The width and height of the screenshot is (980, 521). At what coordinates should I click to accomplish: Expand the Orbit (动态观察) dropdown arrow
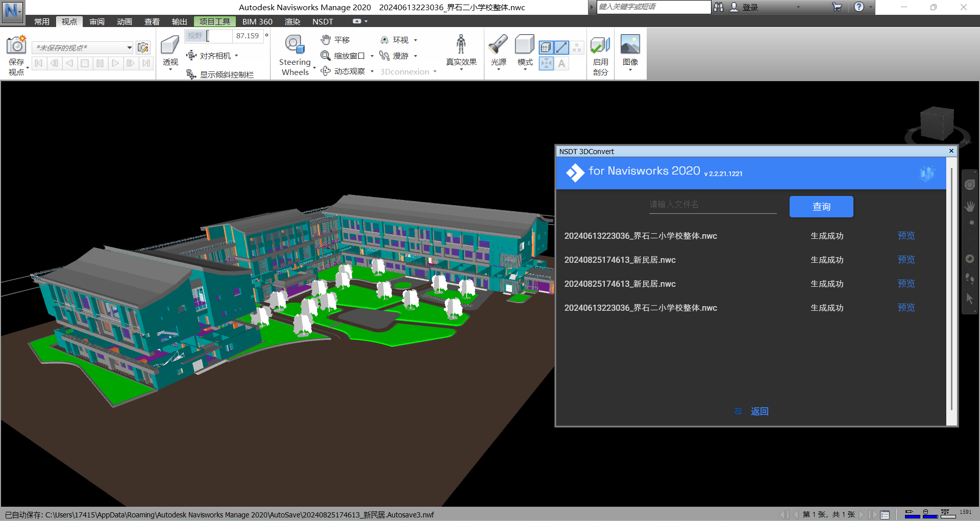point(372,71)
